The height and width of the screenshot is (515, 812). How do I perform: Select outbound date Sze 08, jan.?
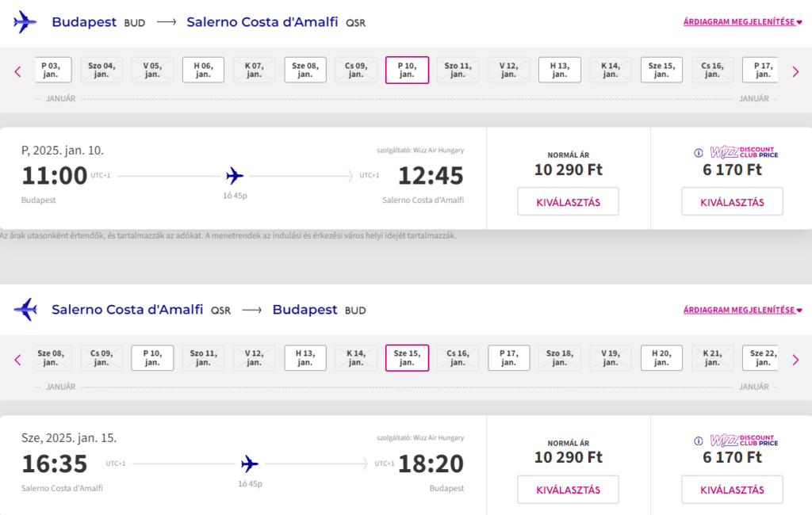tap(305, 70)
